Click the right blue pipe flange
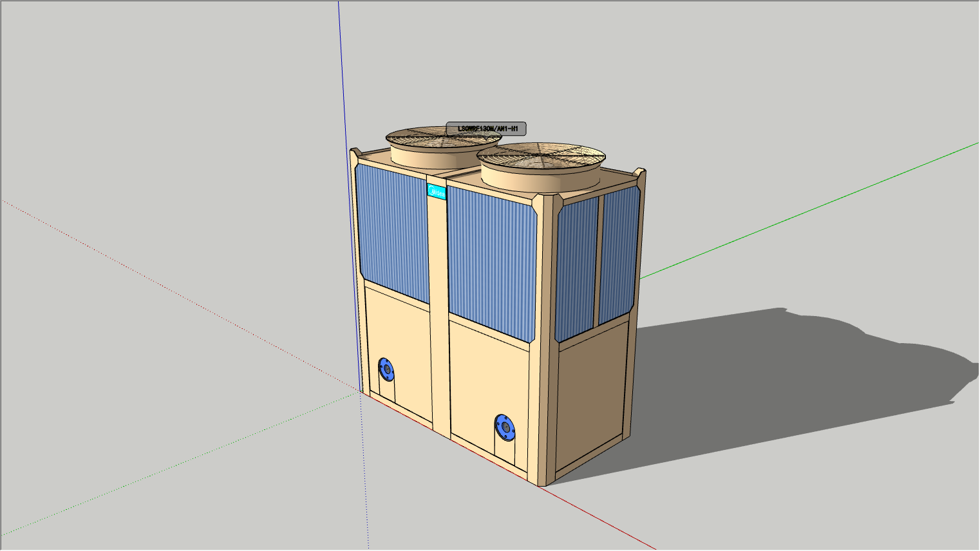The height and width of the screenshot is (551, 980). click(x=505, y=427)
